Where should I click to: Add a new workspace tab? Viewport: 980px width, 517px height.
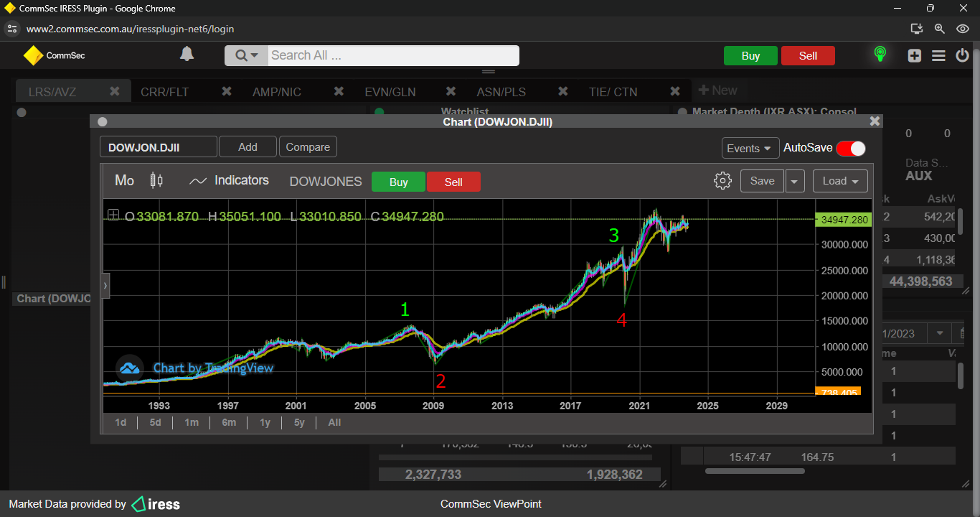(x=717, y=90)
